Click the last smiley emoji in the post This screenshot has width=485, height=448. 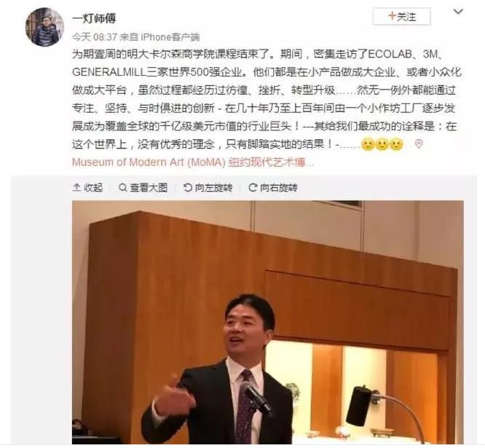pyautogui.click(x=396, y=144)
